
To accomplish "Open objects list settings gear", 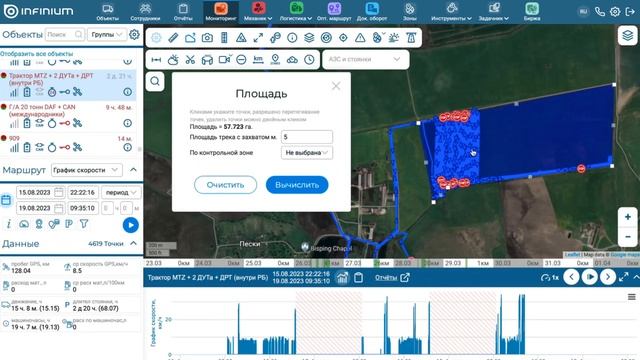I will click(x=134, y=35).
